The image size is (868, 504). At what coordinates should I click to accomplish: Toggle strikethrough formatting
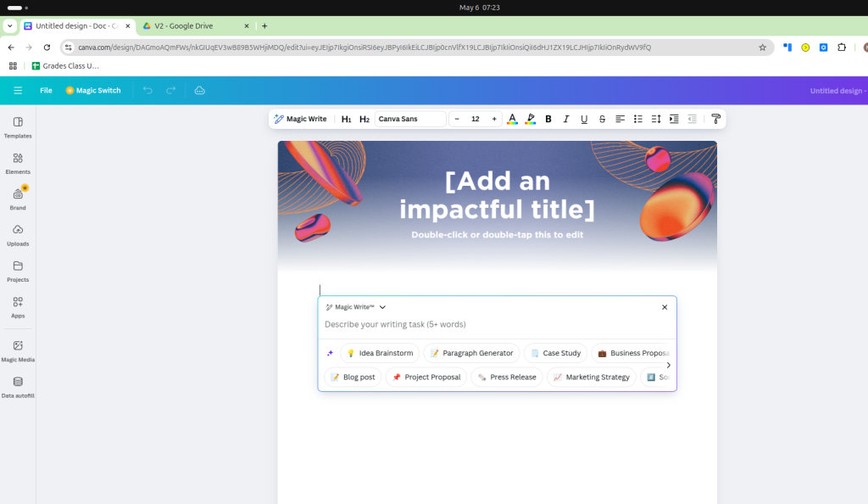pos(602,119)
